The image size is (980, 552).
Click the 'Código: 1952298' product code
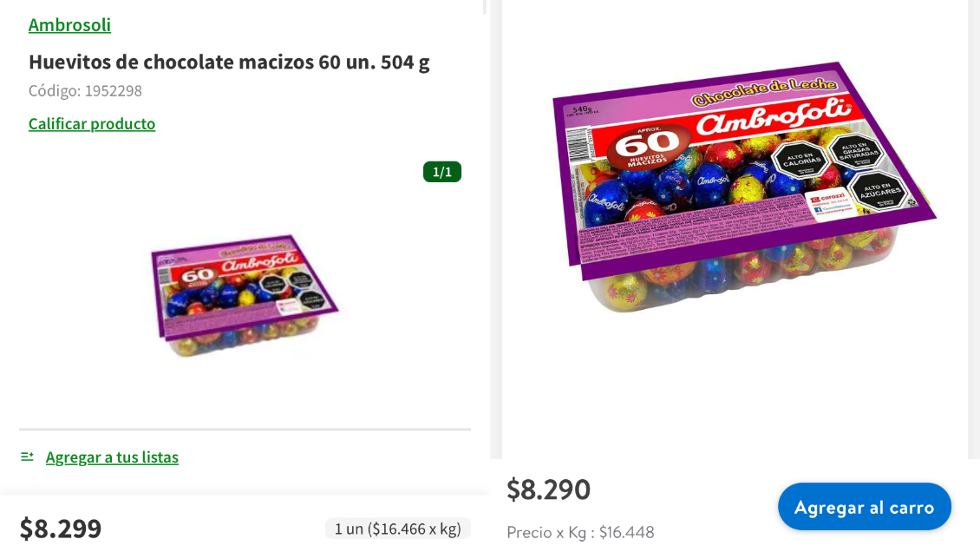(x=85, y=90)
